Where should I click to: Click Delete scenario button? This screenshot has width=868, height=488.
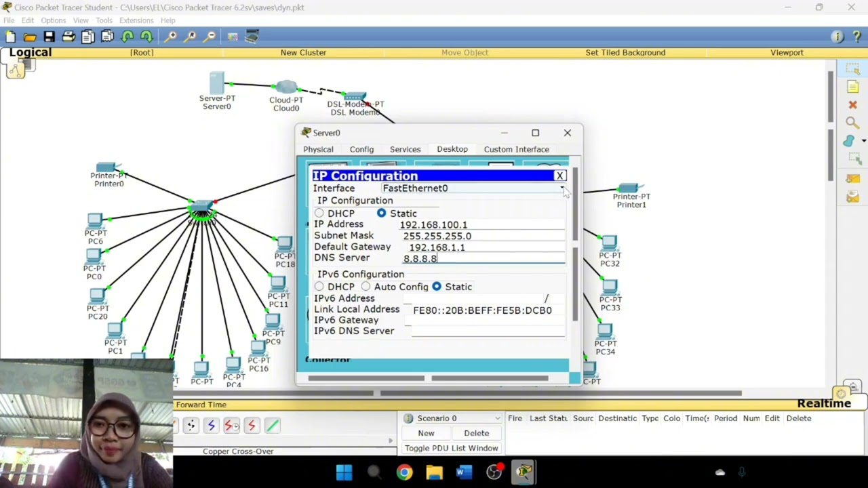coord(476,433)
